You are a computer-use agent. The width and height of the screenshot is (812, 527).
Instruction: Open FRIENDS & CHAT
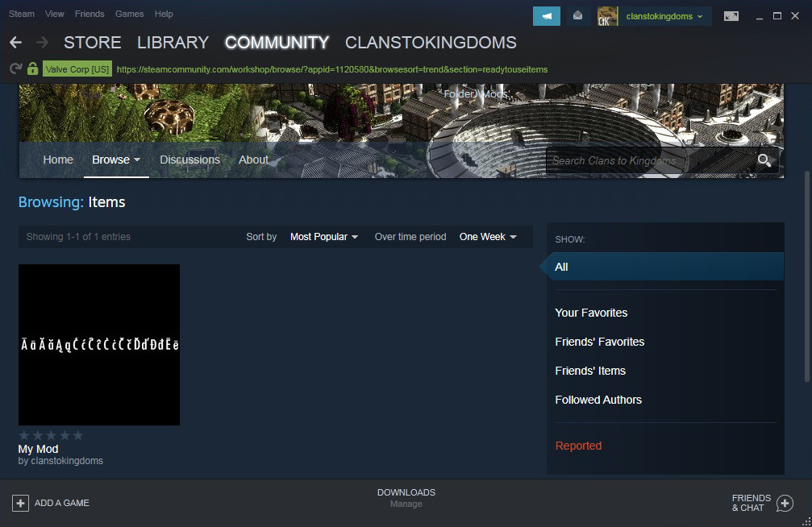pyautogui.click(x=752, y=503)
